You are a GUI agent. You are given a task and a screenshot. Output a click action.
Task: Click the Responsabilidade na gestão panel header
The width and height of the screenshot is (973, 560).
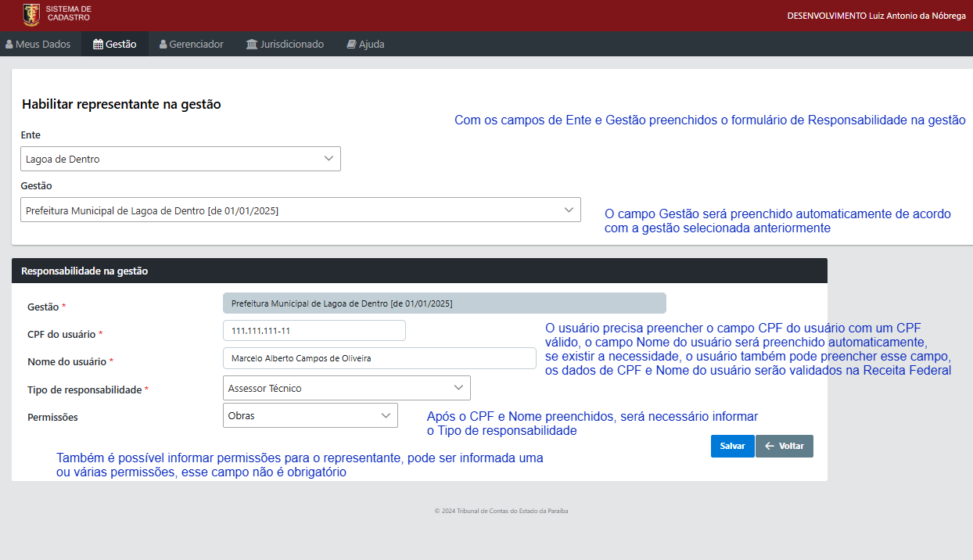click(419, 271)
